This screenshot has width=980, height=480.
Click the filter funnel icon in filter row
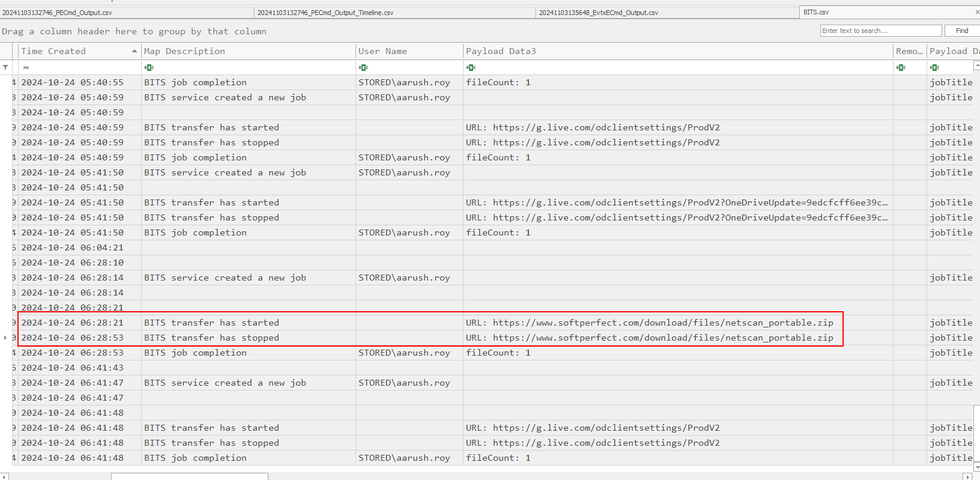coord(5,67)
